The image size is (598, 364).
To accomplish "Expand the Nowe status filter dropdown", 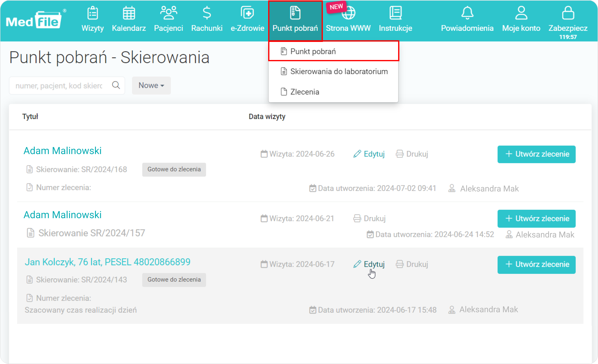I will pyautogui.click(x=151, y=85).
